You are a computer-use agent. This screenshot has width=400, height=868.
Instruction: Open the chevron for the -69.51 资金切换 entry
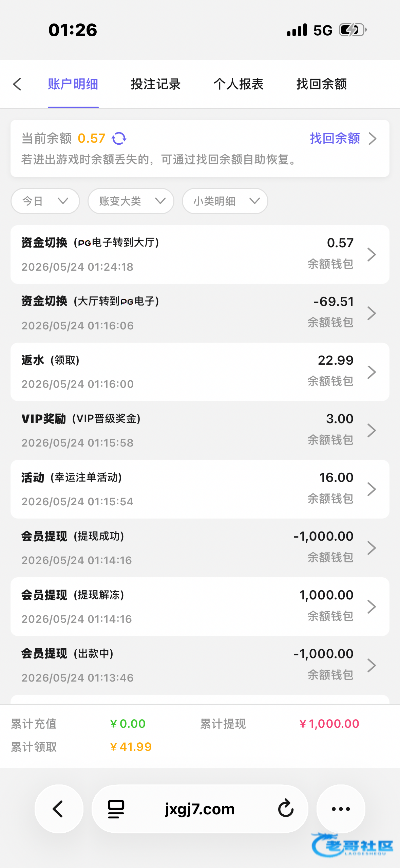pyautogui.click(x=372, y=313)
